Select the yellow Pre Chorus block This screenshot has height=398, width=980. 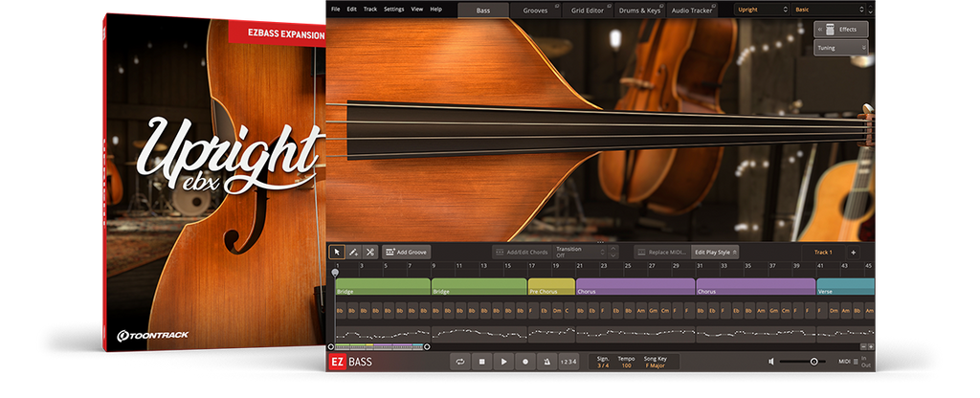(x=551, y=287)
